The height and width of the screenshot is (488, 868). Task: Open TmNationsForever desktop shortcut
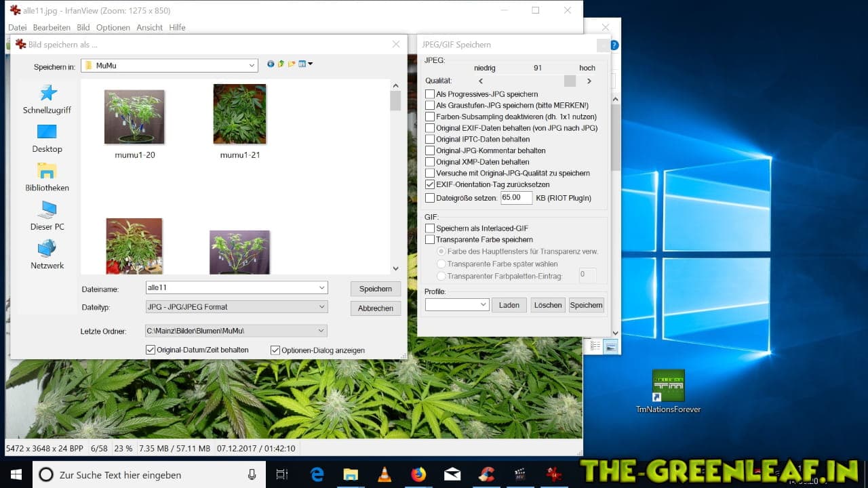click(x=668, y=391)
